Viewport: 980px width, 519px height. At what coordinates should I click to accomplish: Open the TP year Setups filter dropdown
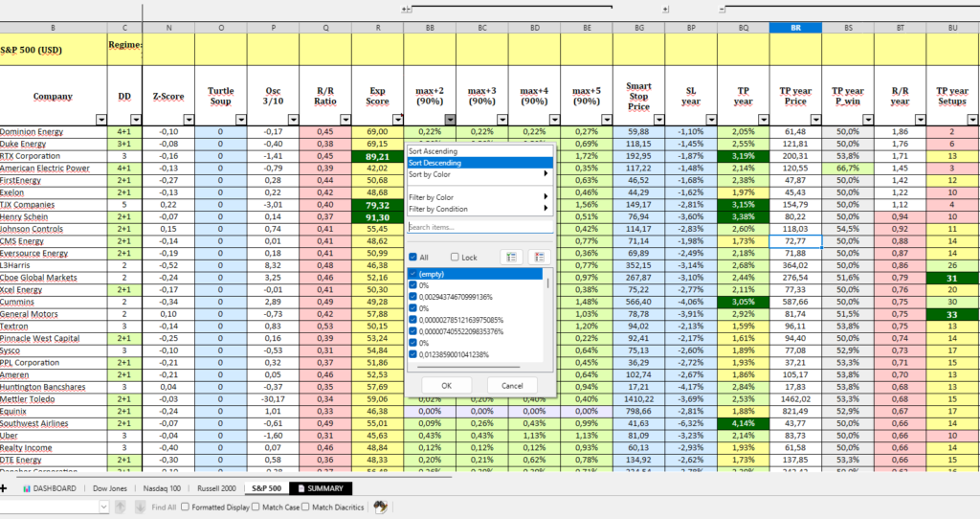(x=969, y=120)
